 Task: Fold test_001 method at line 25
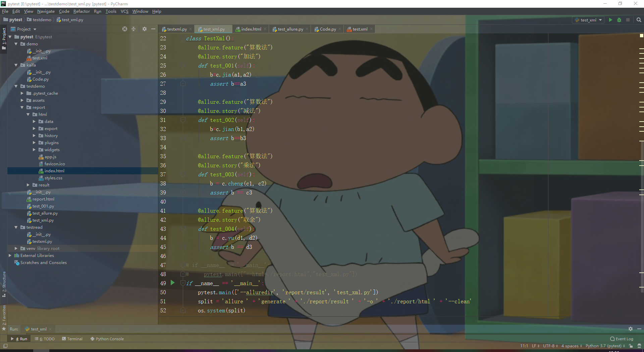click(183, 65)
